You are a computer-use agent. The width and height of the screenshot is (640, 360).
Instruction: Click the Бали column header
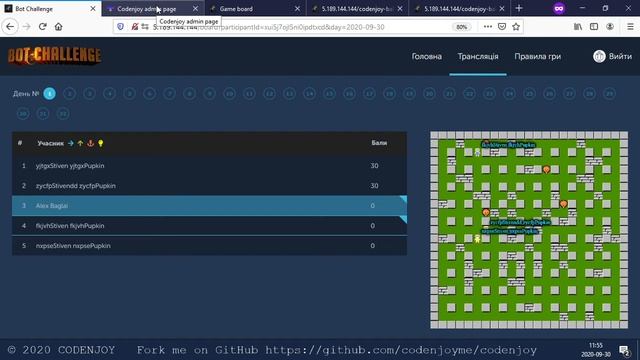point(379,143)
